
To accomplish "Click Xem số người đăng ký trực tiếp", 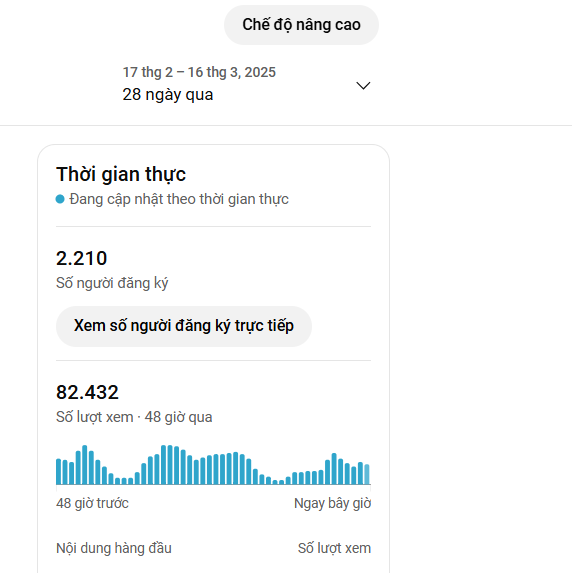I will [x=183, y=326].
